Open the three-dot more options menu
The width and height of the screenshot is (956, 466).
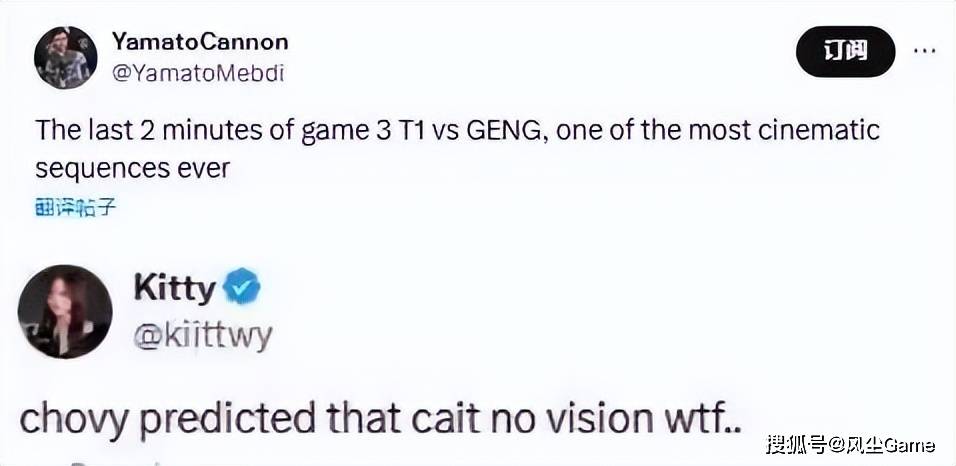coord(924,51)
